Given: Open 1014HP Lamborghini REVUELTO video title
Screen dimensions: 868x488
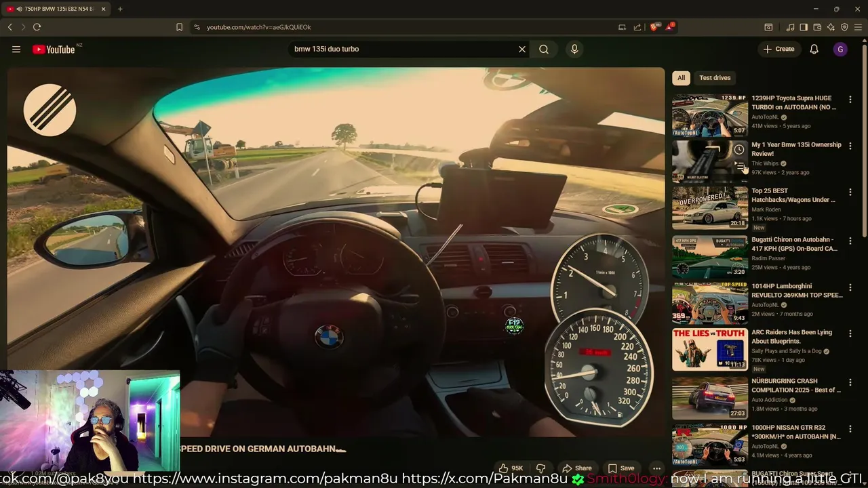Looking at the screenshot, I should (797, 290).
